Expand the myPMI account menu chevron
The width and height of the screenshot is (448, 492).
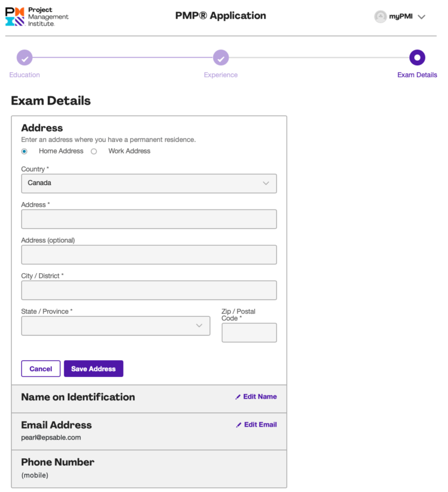[421, 16]
